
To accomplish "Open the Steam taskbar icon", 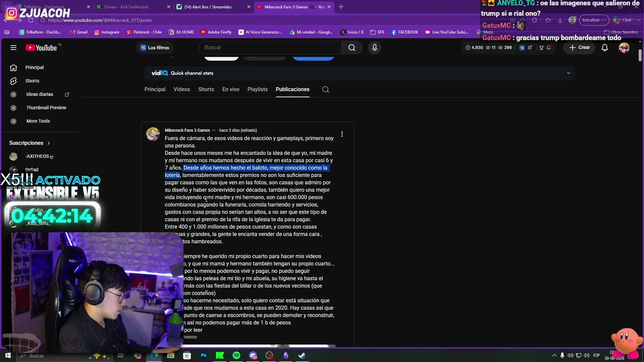I will pos(302,355).
